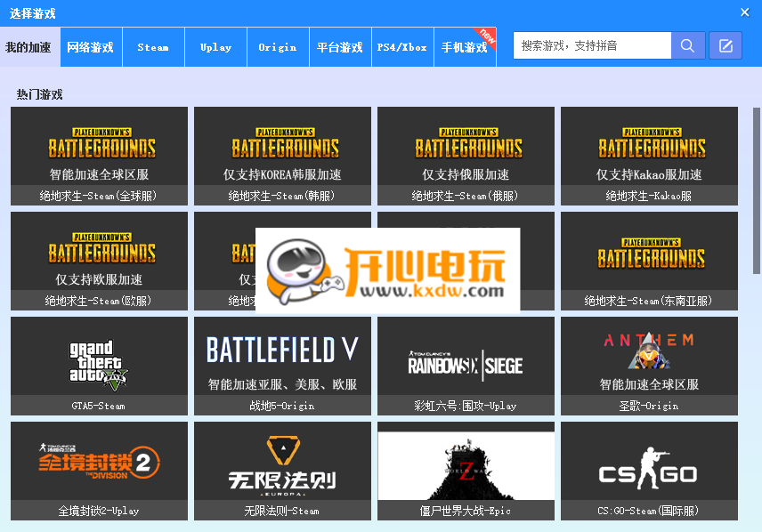Open the Uplay games tab
The width and height of the screenshot is (762, 532).
click(215, 47)
